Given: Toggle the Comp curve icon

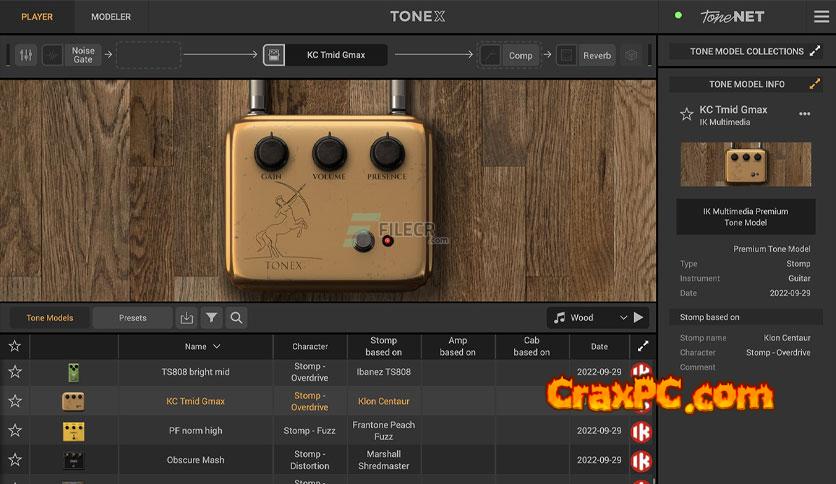Looking at the screenshot, I should point(490,55).
